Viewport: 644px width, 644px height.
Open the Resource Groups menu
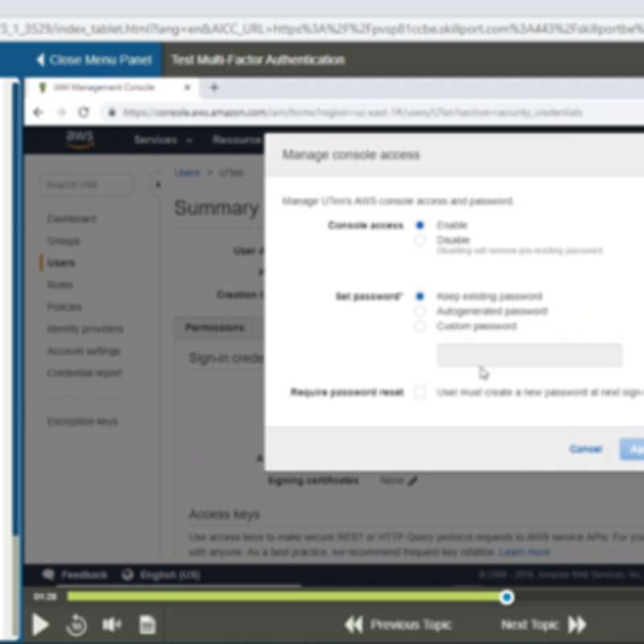pyautogui.click(x=237, y=140)
